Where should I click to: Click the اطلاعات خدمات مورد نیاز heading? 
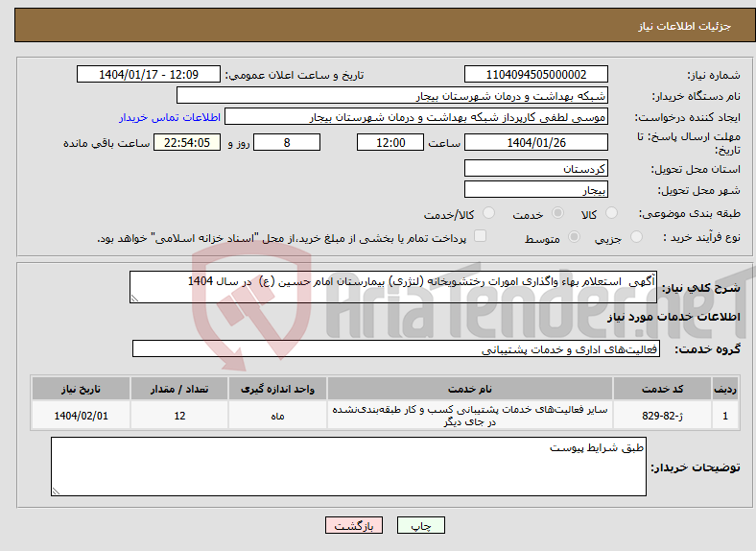click(x=673, y=317)
